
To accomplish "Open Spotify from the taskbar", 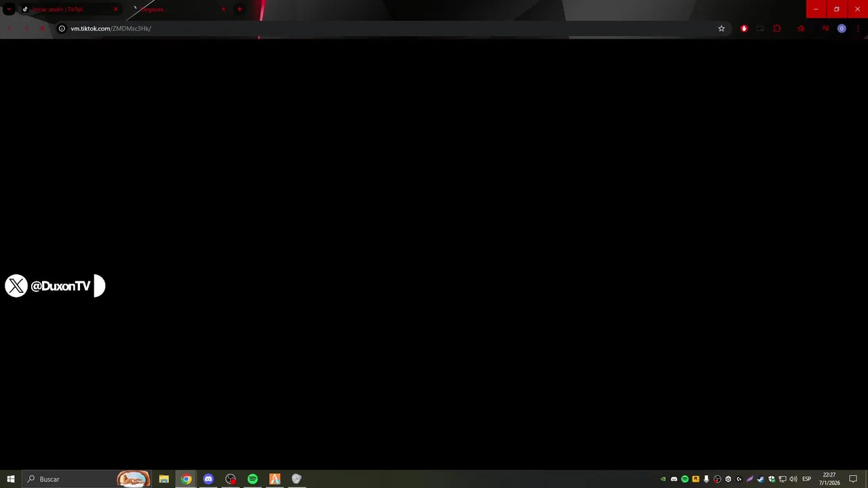I will 252,479.
